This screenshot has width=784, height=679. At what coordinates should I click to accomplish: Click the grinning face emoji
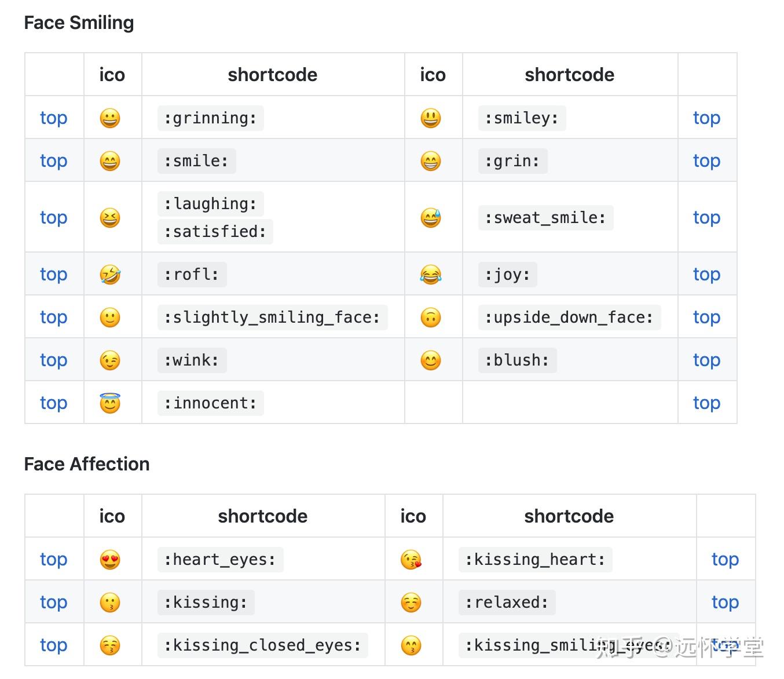point(110,118)
